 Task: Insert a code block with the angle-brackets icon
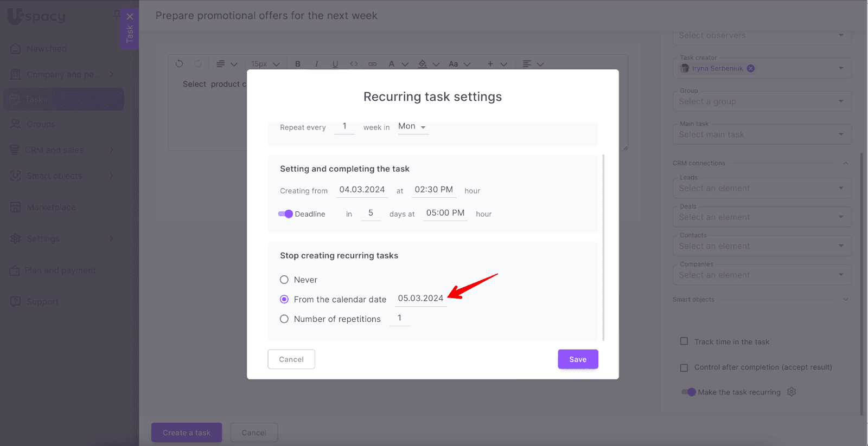click(x=354, y=64)
